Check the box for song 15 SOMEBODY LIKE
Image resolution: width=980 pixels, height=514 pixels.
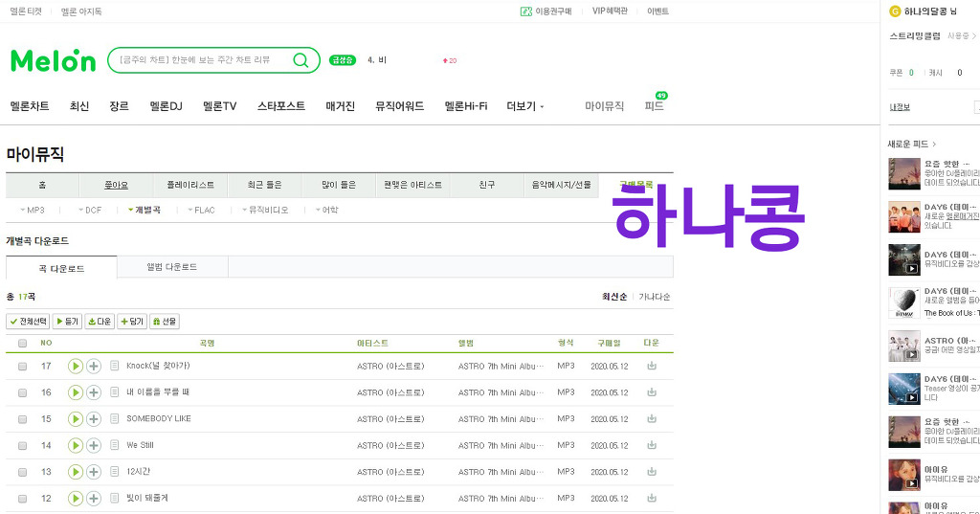coord(23,419)
